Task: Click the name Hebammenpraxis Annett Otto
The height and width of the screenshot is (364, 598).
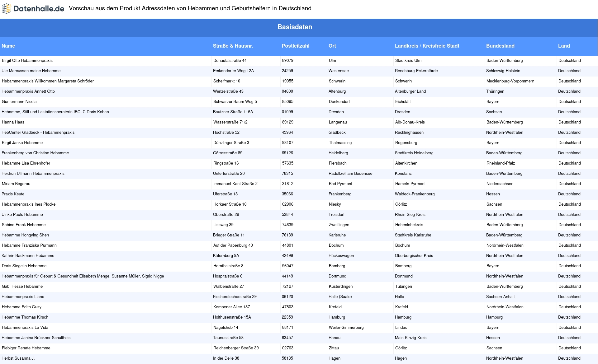Action: coord(28,91)
